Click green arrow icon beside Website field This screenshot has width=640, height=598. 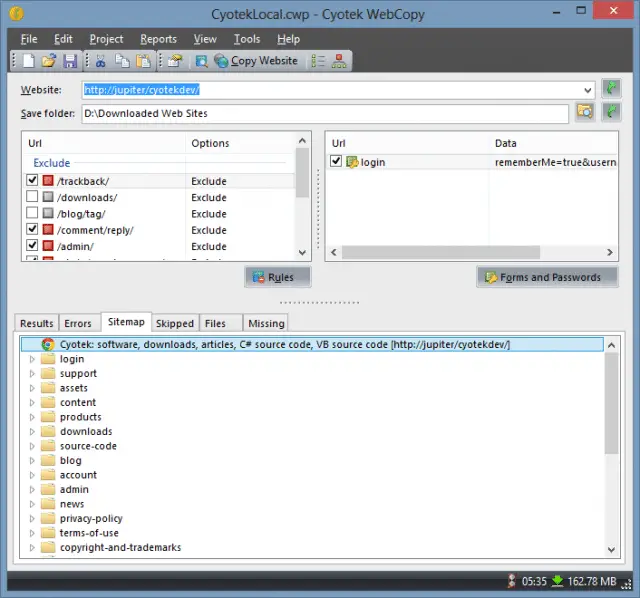pos(611,89)
